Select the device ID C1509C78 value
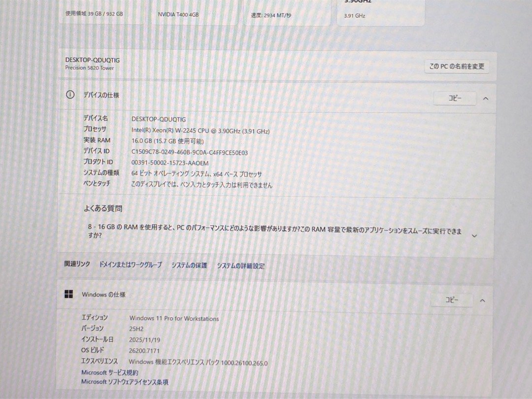 189,153
